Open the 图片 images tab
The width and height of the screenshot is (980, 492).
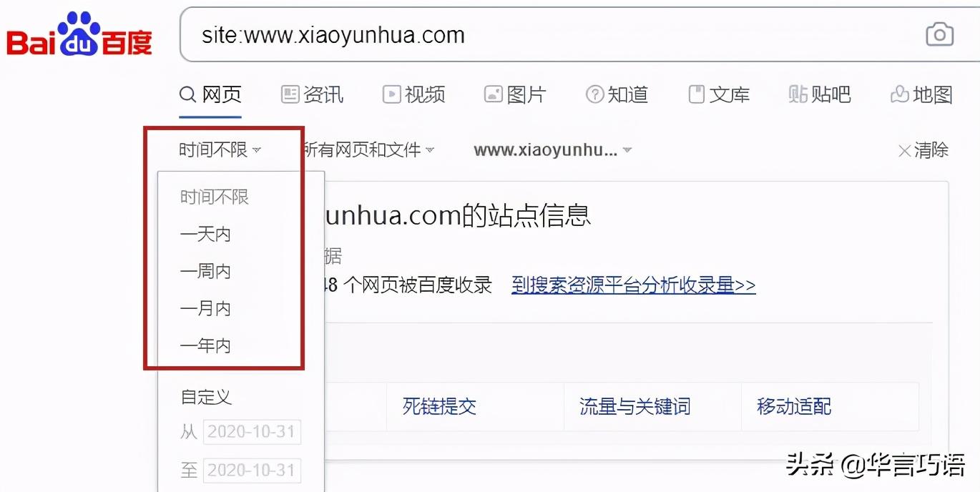(515, 94)
